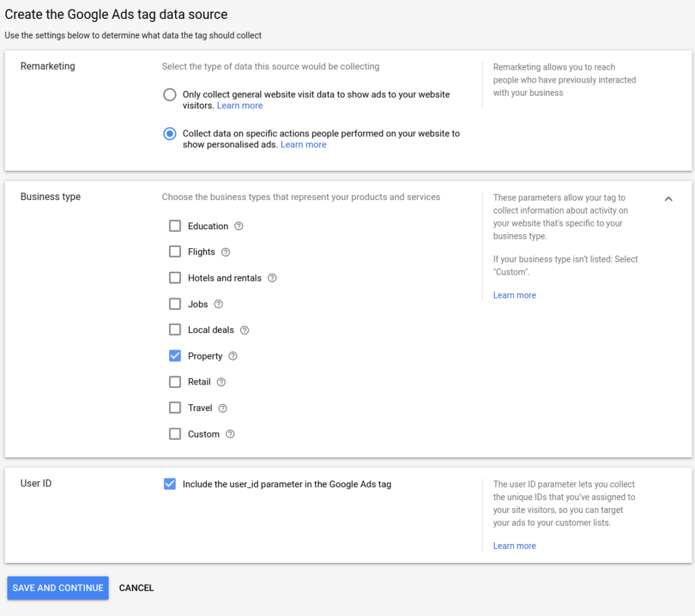Select the Custom business type checkbox

(x=175, y=434)
